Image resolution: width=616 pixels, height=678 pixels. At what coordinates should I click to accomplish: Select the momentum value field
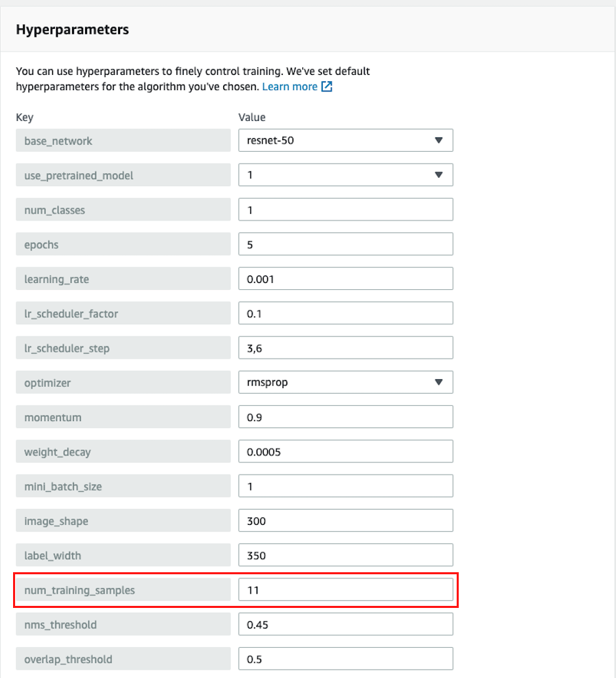(x=345, y=417)
